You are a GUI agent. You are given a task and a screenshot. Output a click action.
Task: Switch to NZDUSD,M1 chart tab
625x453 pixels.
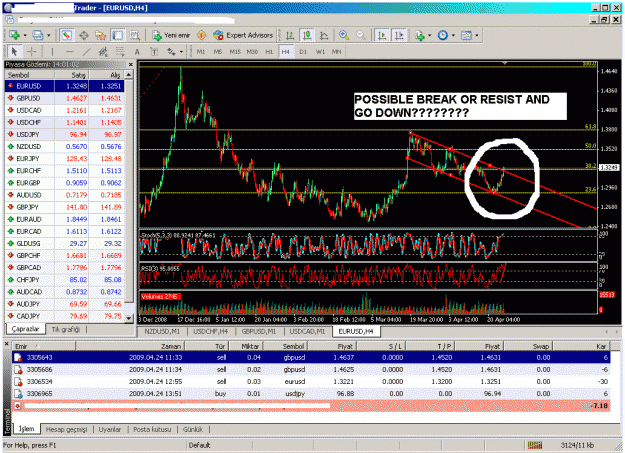[x=162, y=331]
